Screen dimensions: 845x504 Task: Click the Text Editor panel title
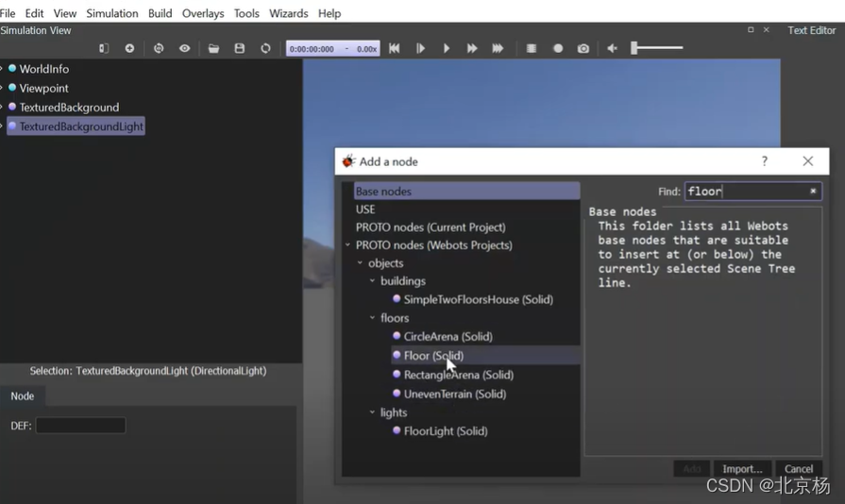click(812, 30)
